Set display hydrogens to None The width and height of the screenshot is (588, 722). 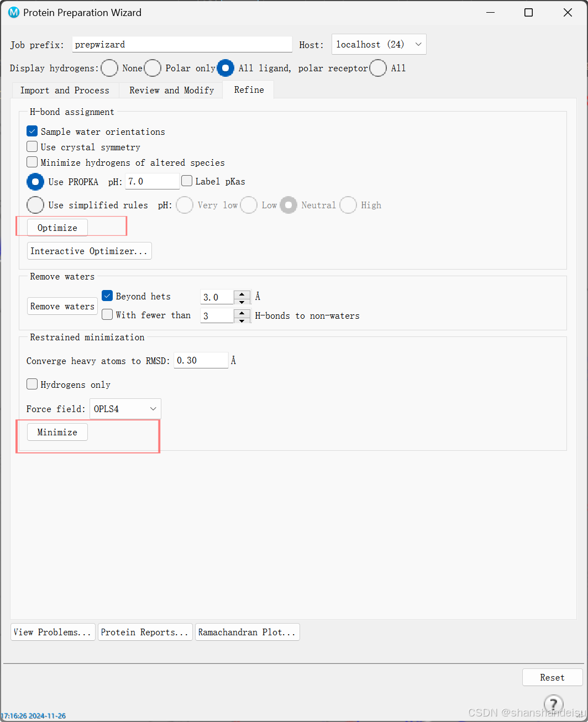pyautogui.click(x=109, y=68)
